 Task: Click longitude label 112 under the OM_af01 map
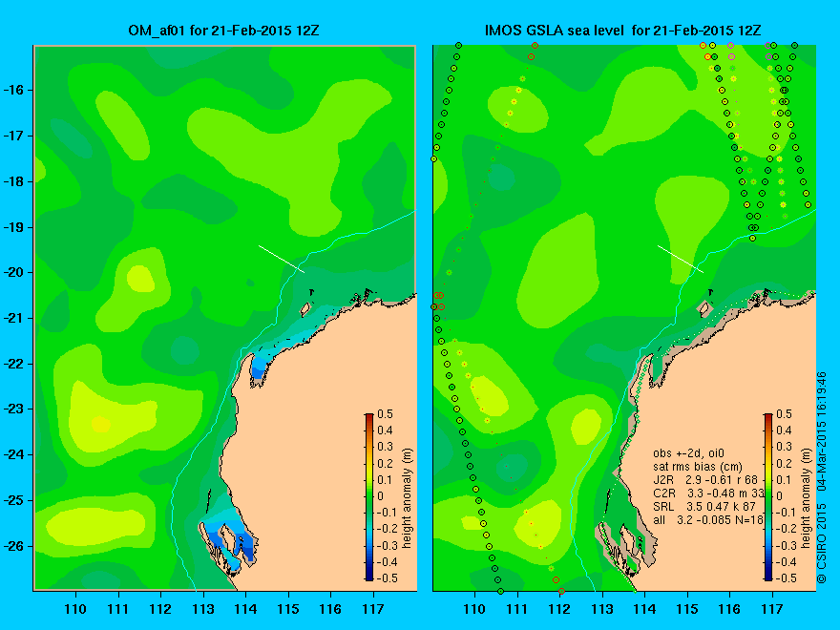(160, 609)
